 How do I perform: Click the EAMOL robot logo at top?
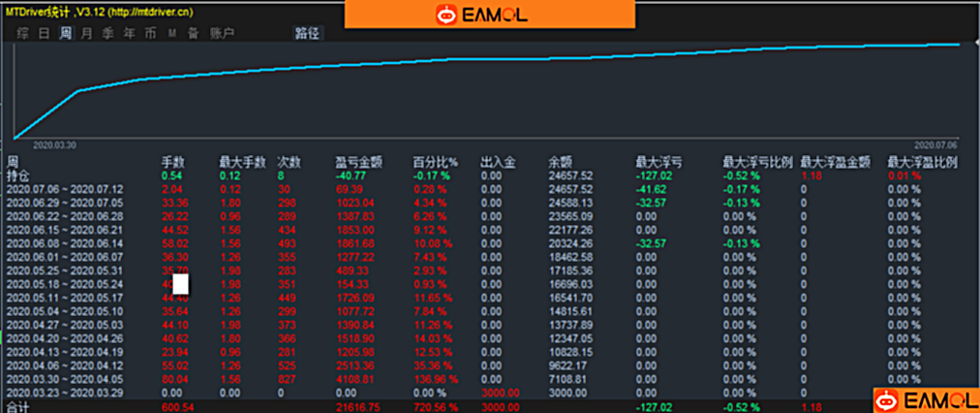point(489,15)
